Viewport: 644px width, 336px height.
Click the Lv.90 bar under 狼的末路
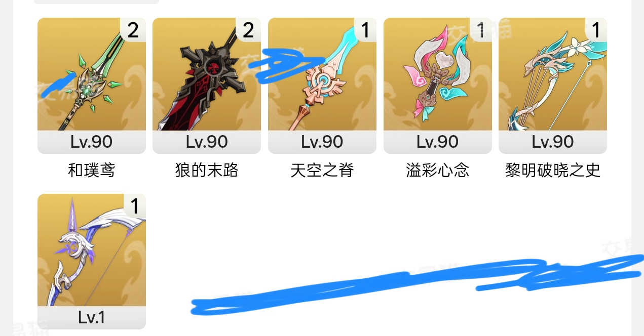coord(207,142)
